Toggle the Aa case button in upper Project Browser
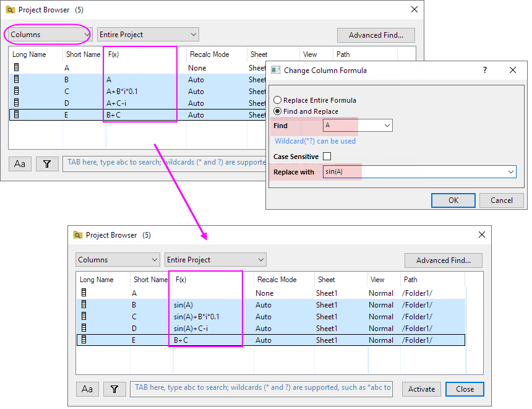Screen dimensions: 532x409 [x=20, y=164]
